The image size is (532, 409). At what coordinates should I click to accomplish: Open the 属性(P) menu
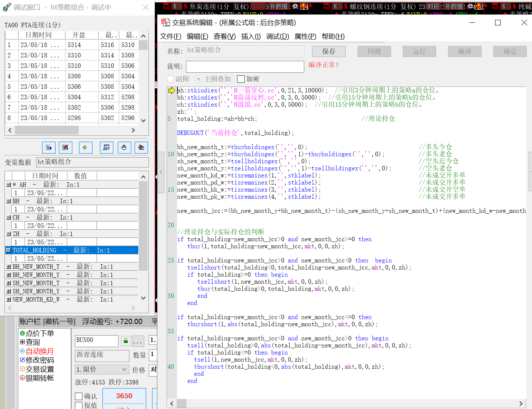point(305,37)
